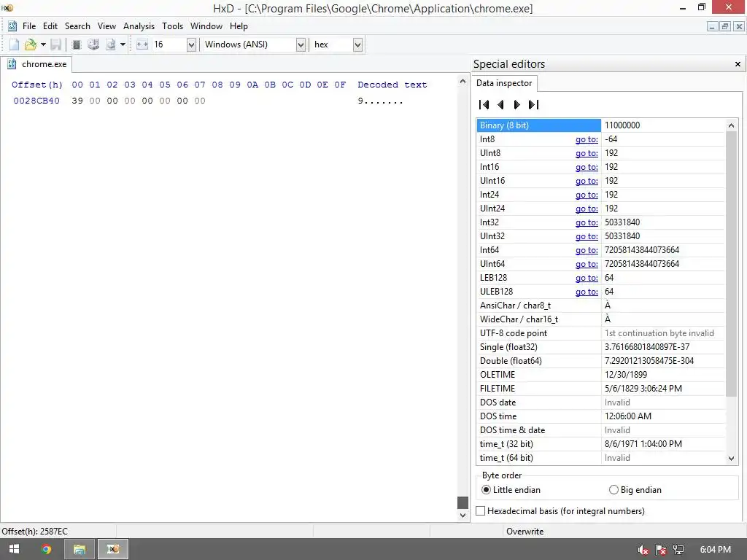The image size is (747, 560).
Task: Click muted volume tray icon
Action: (x=643, y=550)
